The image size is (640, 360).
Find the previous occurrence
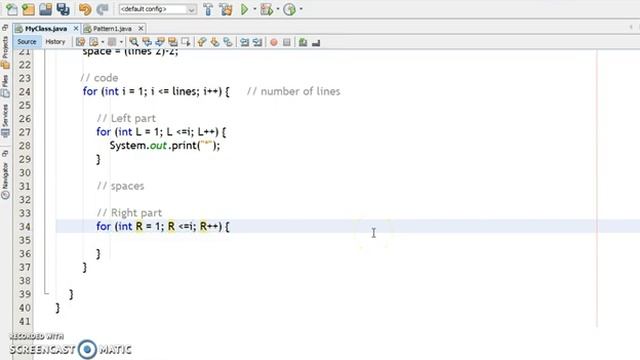pos(147,42)
